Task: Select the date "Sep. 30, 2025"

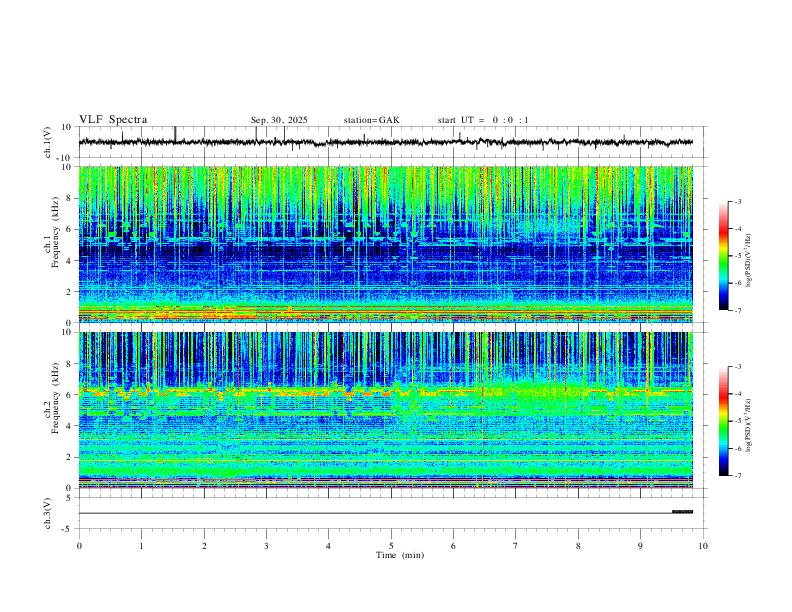Action: pos(279,120)
